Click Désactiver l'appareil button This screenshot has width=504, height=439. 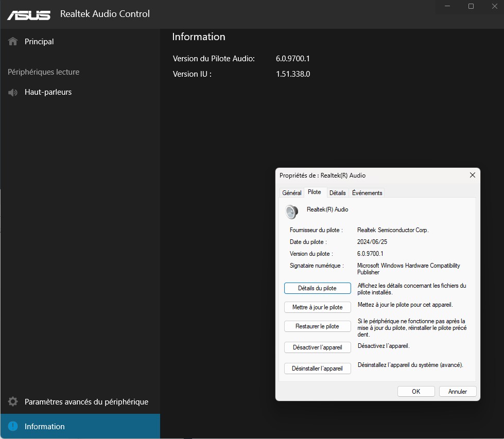click(317, 347)
